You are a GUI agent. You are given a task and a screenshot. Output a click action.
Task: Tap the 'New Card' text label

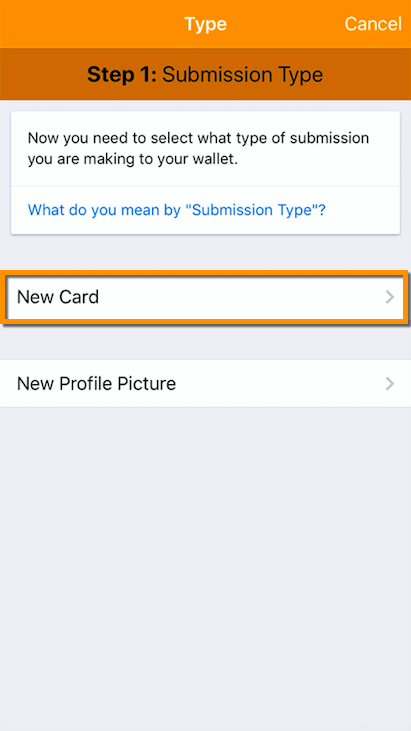click(58, 297)
